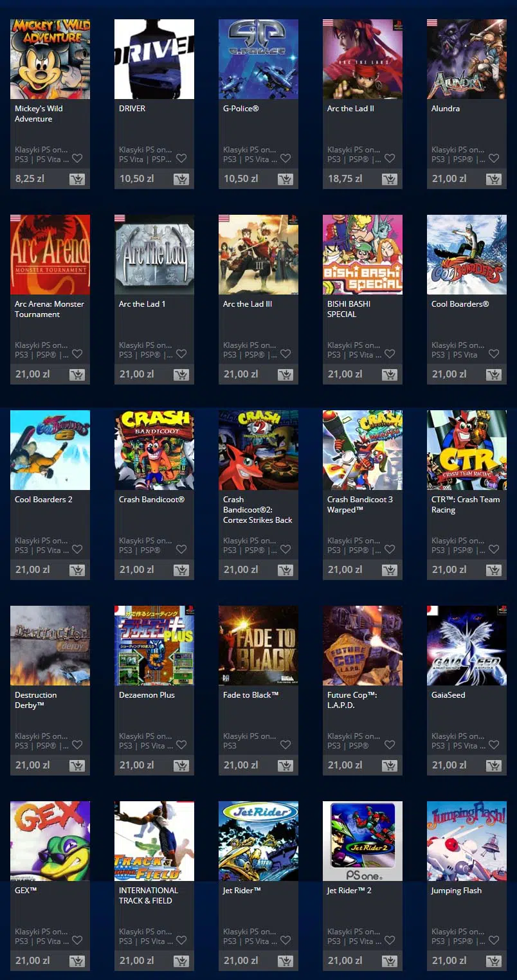Add GEX to shopping cart
Viewport: 517px width, 980px height.
(77, 961)
